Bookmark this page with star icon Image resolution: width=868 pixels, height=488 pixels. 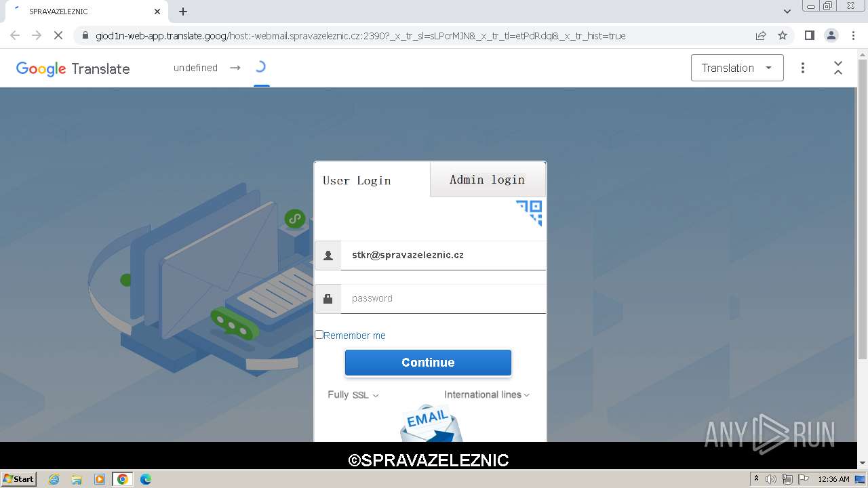click(783, 35)
